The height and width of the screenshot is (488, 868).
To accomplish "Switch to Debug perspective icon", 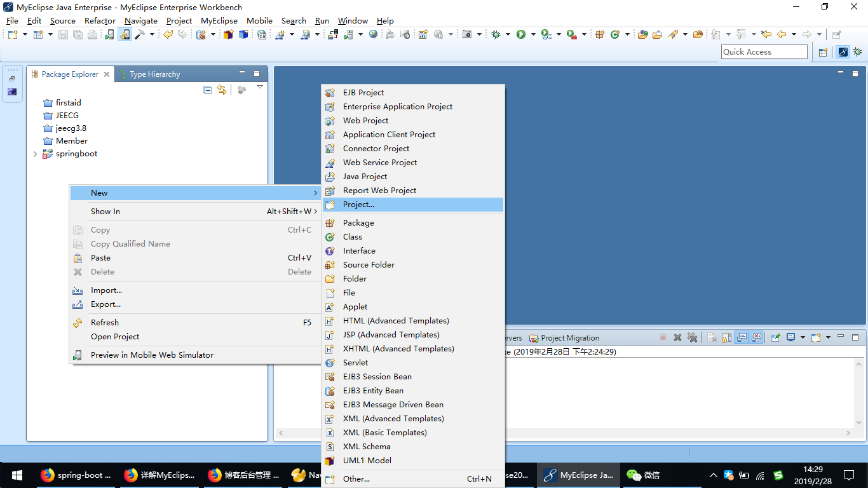I will (857, 52).
